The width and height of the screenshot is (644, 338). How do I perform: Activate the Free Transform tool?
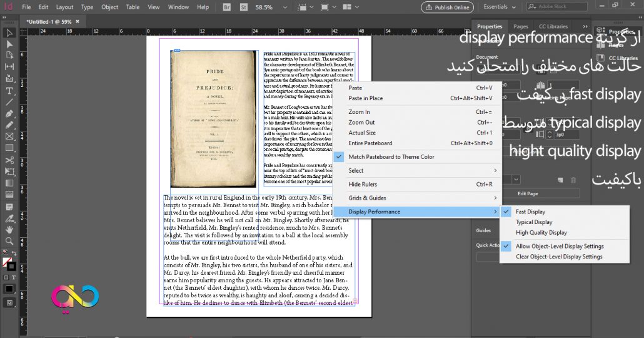click(9, 172)
